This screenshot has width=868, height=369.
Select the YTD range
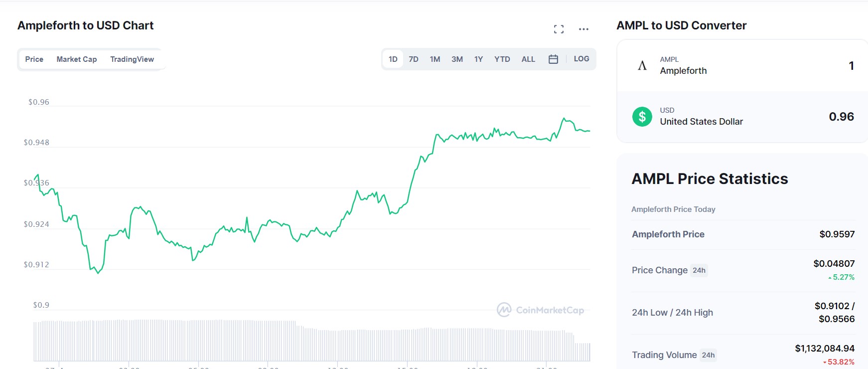pos(502,59)
